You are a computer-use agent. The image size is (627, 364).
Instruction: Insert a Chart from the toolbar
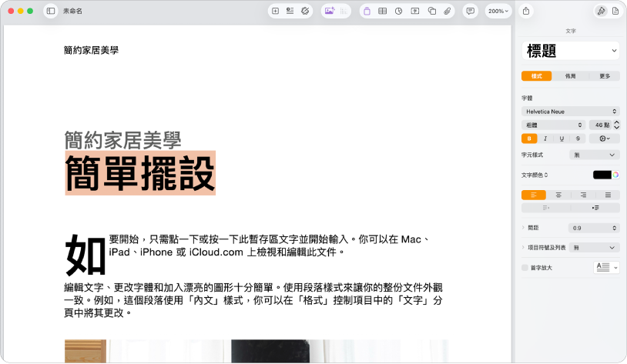399,12
